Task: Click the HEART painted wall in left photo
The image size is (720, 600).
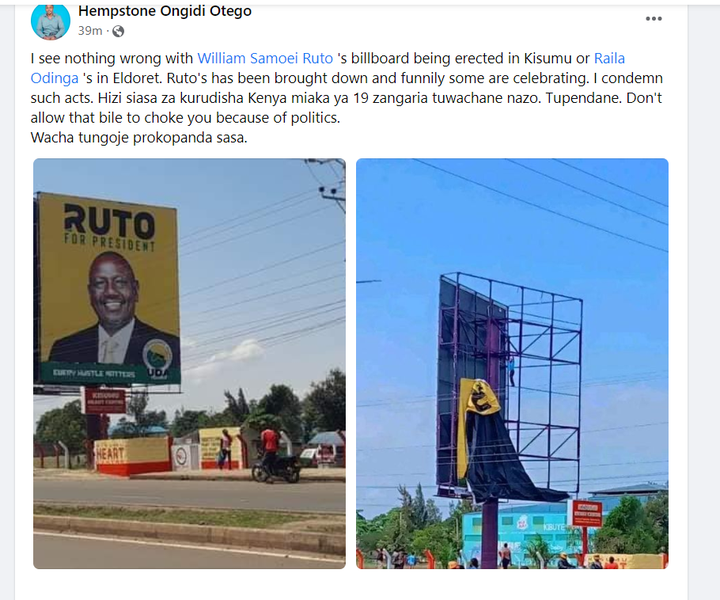Action: tap(132, 455)
